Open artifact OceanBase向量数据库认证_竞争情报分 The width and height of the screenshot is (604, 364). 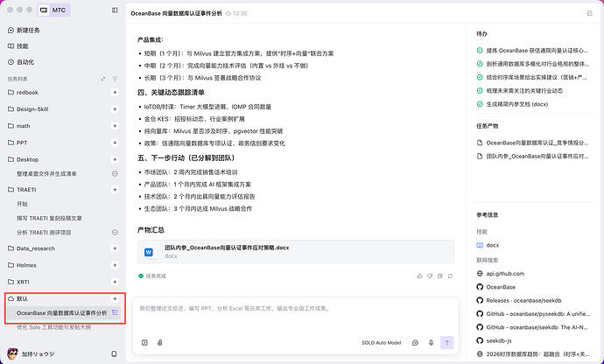533,143
